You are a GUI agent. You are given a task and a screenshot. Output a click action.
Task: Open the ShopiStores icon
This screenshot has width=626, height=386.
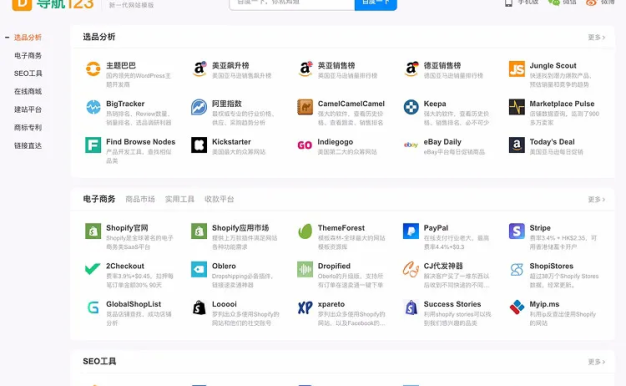click(x=517, y=269)
